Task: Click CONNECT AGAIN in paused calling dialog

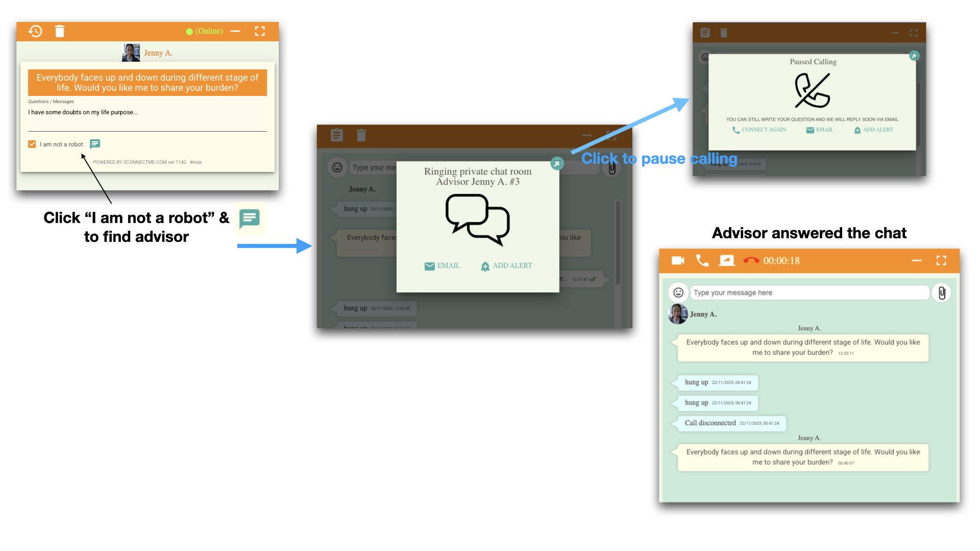Action: pos(759,130)
